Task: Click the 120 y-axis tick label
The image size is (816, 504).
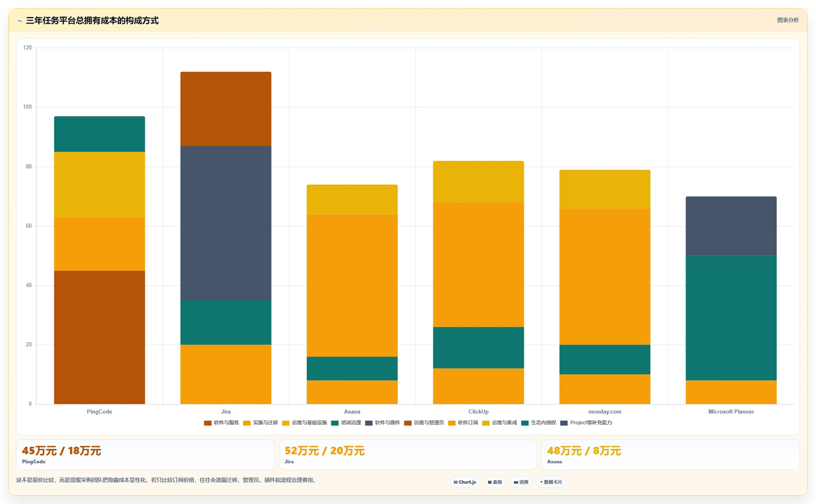Action: [27, 48]
